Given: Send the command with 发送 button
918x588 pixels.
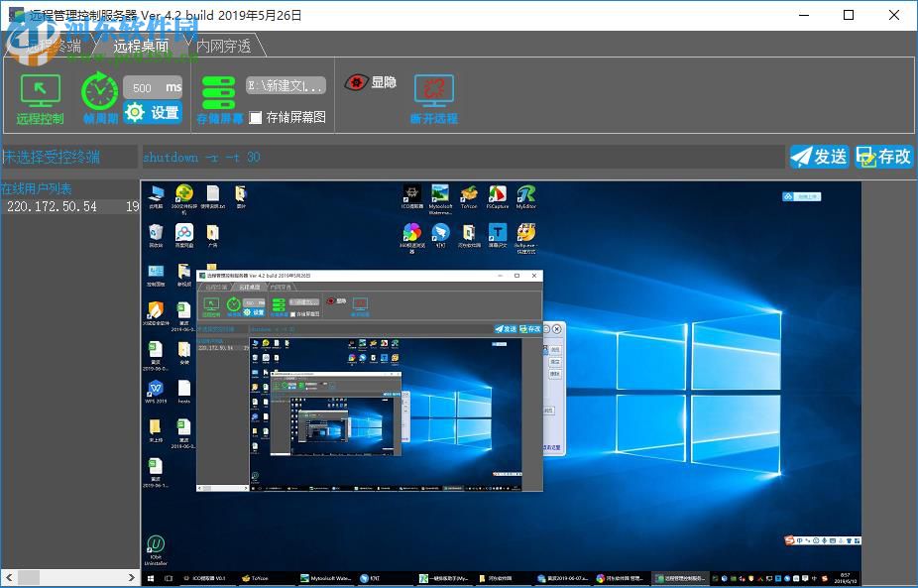Looking at the screenshot, I should point(819,157).
